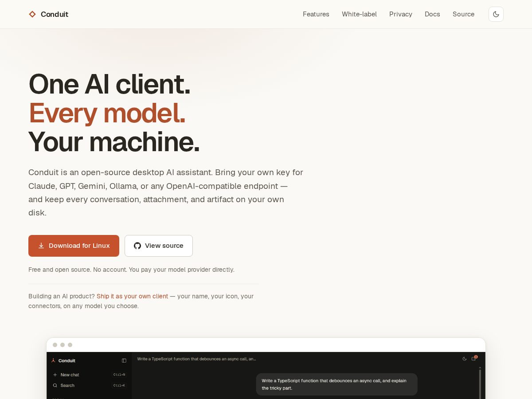The image size is (532, 399).
Task: Open the Source nav item
Action: pyautogui.click(x=463, y=14)
